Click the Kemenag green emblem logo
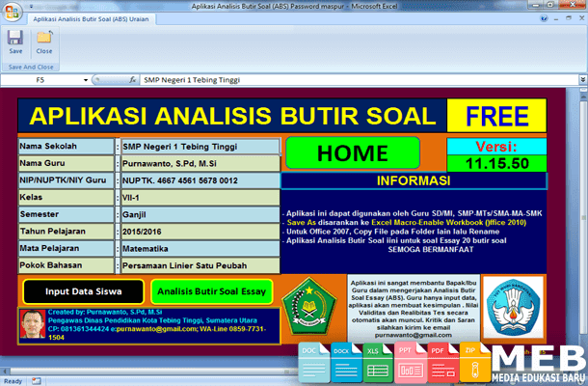 (309, 307)
